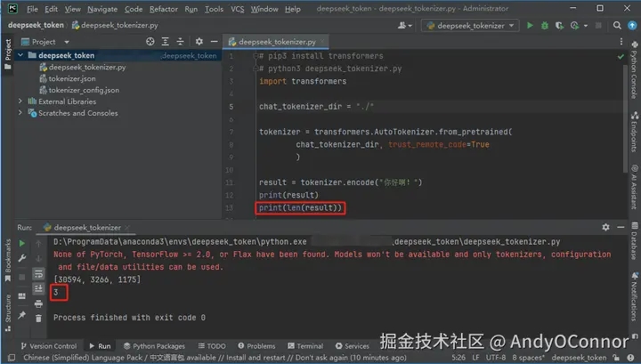
Task: Click the UTF-8 encoding status indicator
Action: pos(496,358)
